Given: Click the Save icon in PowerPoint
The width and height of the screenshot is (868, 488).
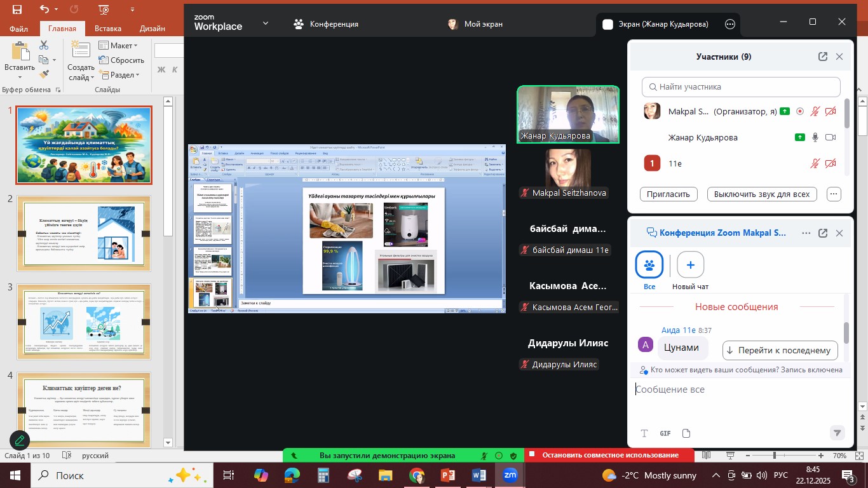Looking at the screenshot, I should pos(17,10).
